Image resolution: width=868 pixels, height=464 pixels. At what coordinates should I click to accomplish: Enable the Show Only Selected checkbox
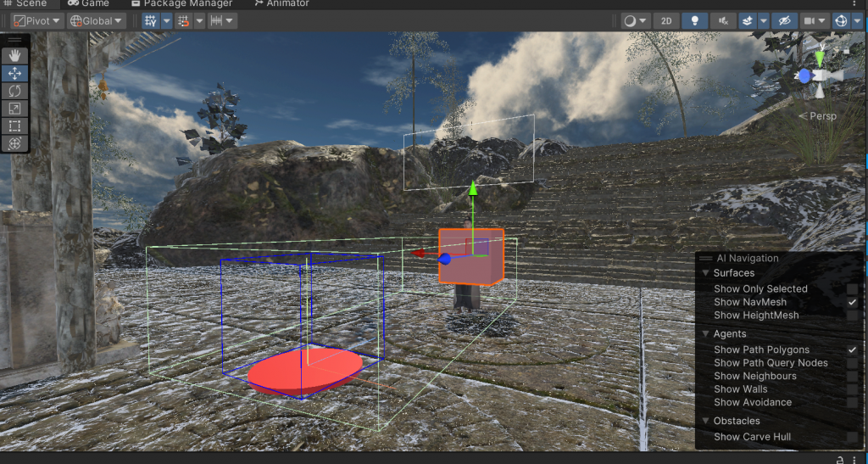point(852,289)
